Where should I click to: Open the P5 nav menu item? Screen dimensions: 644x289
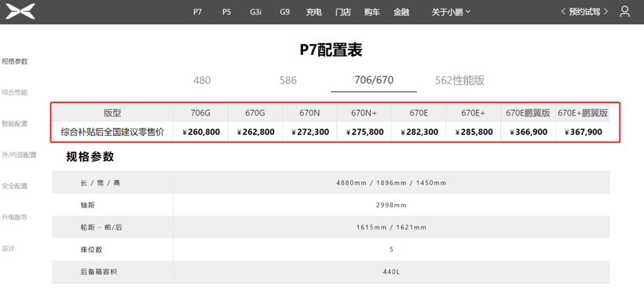pyautogui.click(x=227, y=12)
